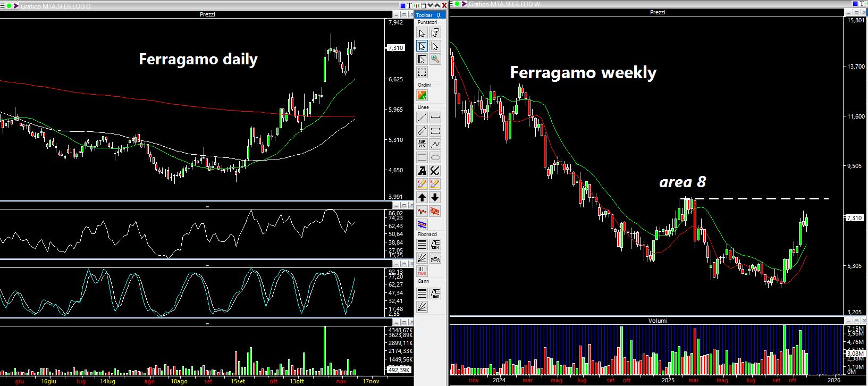Screen dimensions: 868x386
Task: Select the red crossed-out indicator tool
Action: pyautogui.click(x=435, y=211)
